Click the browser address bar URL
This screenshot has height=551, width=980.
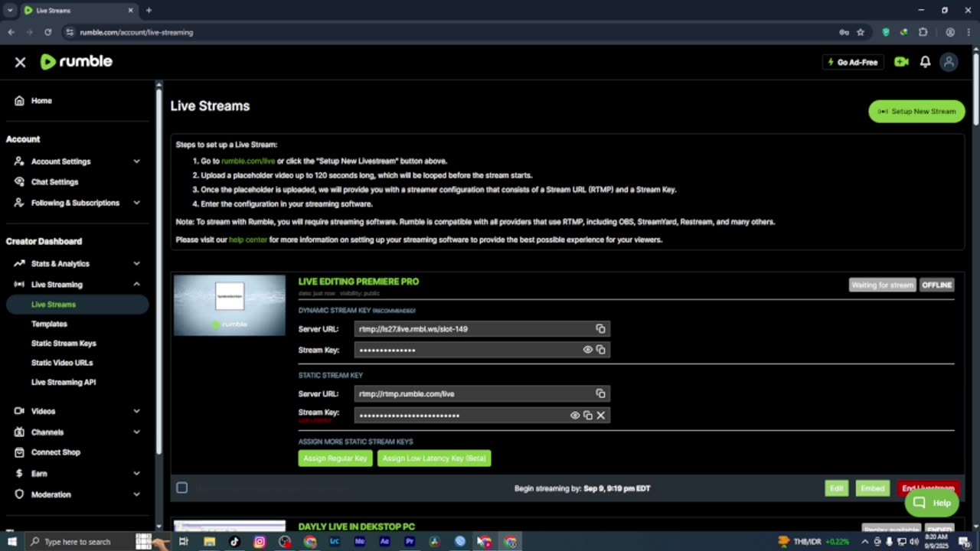(x=136, y=32)
